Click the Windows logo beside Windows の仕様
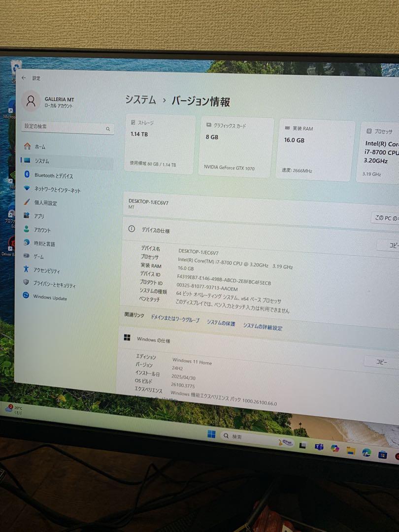This screenshot has width=399, height=532. [x=127, y=337]
